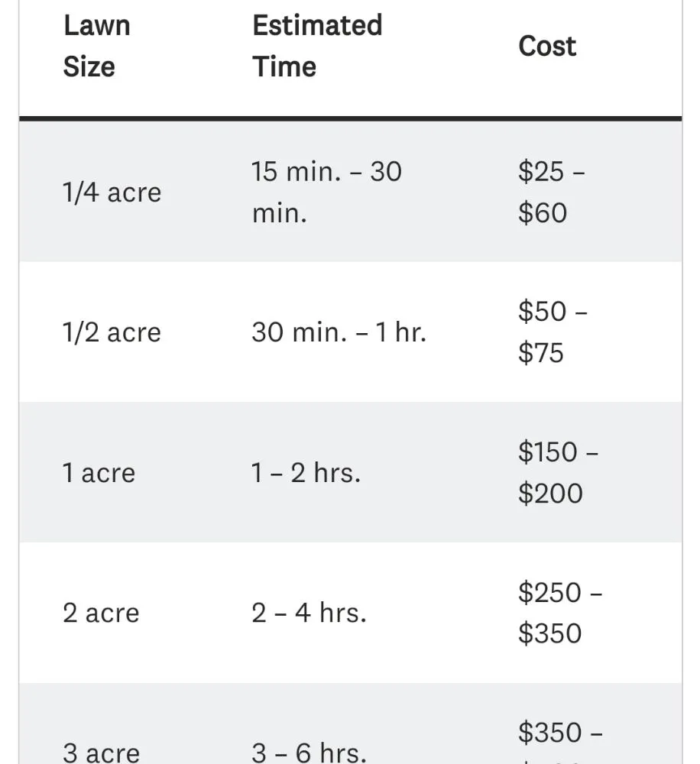The width and height of the screenshot is (700, 764).
Task: Click the 2 acre lawn size cell
Action: point(101,613)
